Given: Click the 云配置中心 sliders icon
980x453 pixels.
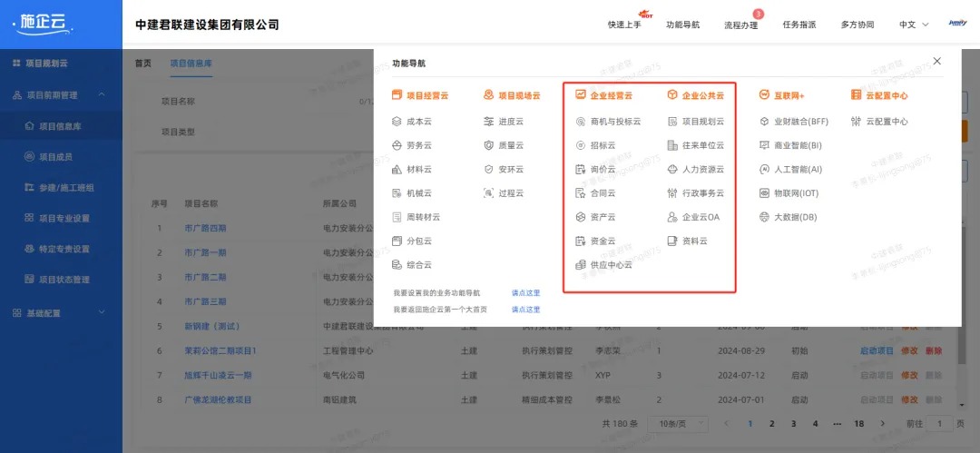Looking at the screenshot, I should pyautogui.click(x=857, y=122).
